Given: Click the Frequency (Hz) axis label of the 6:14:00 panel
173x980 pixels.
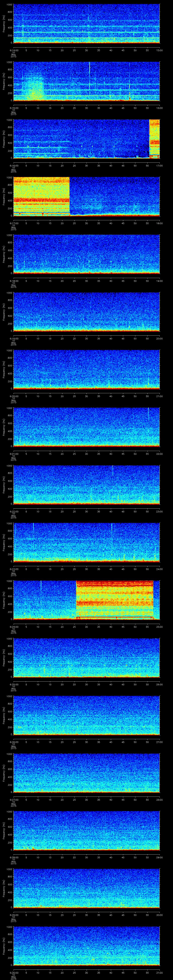Looking at the screenshot, I should point(4,24).
